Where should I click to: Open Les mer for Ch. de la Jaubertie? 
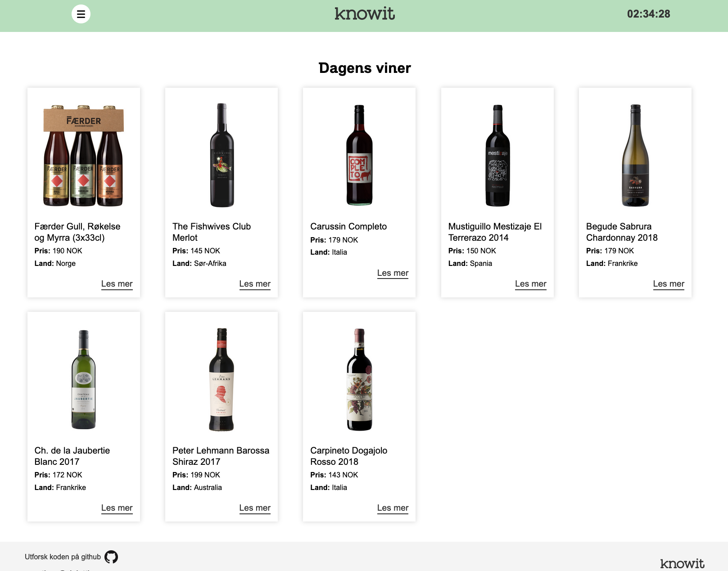click(x=117, y=508)
